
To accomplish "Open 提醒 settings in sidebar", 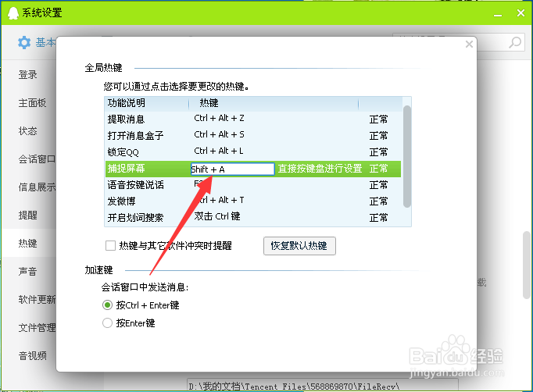I will (x=28, y=215).
